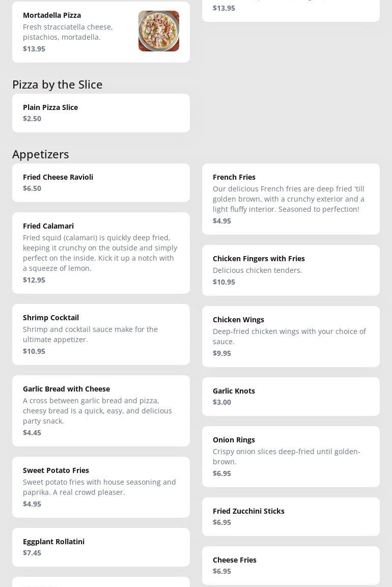The width and height of the screenshot is (392, 587).
Task: Click the $3.00 Garlic Knots price
Action: click(222, 402)
